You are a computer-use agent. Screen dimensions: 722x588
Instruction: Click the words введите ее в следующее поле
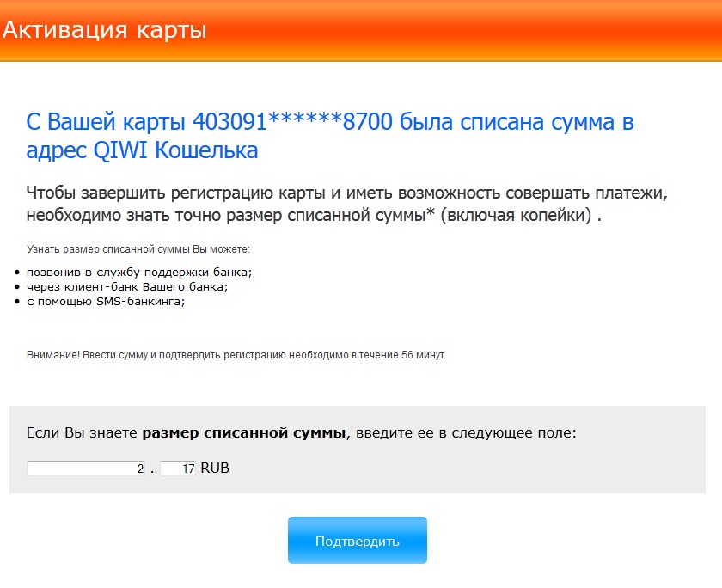click(x=464, y=432)
